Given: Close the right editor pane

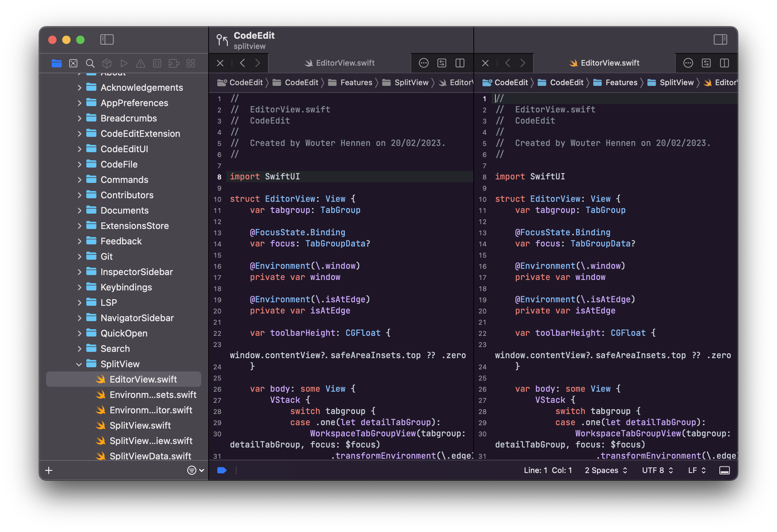Looking at the screenshot, I should coord(485,63).
